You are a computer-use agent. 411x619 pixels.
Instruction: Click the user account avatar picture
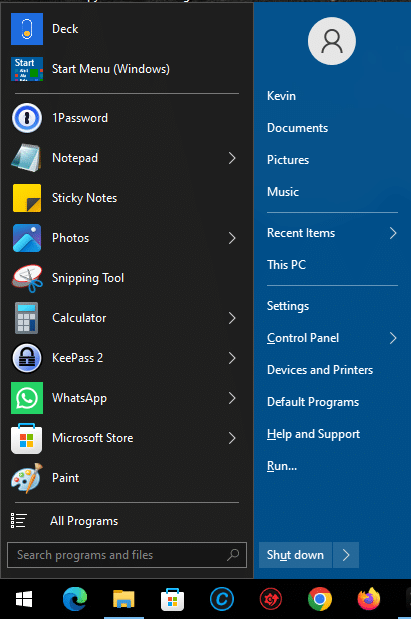click(332, 41)
